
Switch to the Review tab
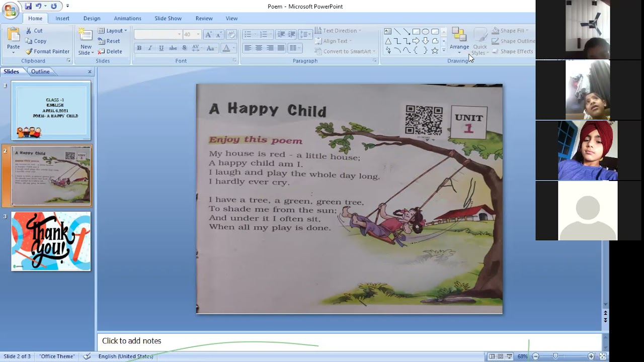click(x=204, y=19)
